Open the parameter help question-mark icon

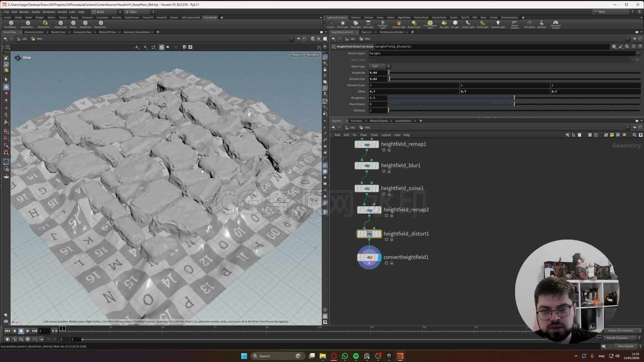[640, 47]
